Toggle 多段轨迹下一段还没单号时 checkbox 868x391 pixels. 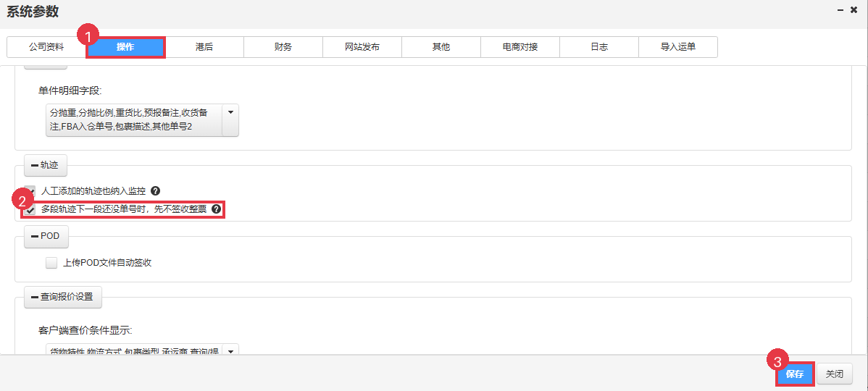30,210
